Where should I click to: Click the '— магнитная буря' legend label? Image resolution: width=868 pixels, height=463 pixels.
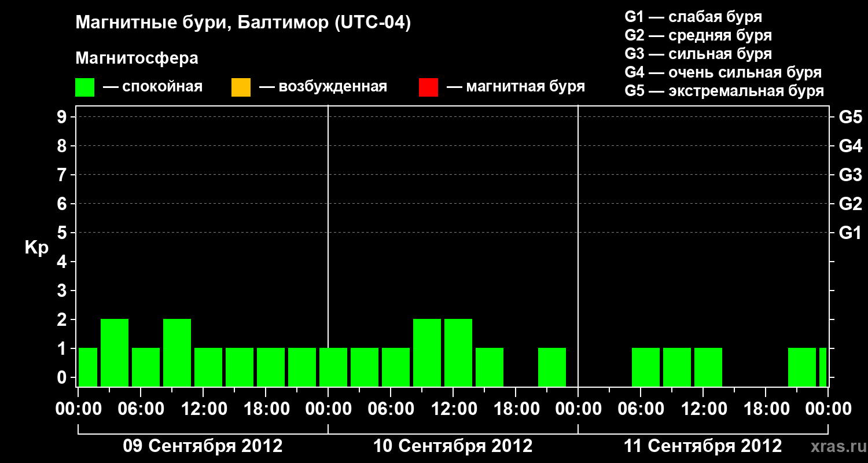516,87
